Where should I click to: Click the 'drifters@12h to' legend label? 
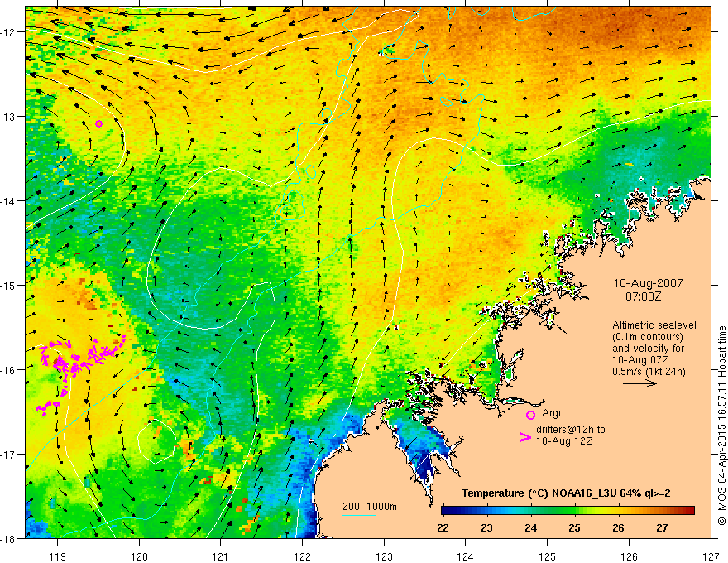point(571,430)
